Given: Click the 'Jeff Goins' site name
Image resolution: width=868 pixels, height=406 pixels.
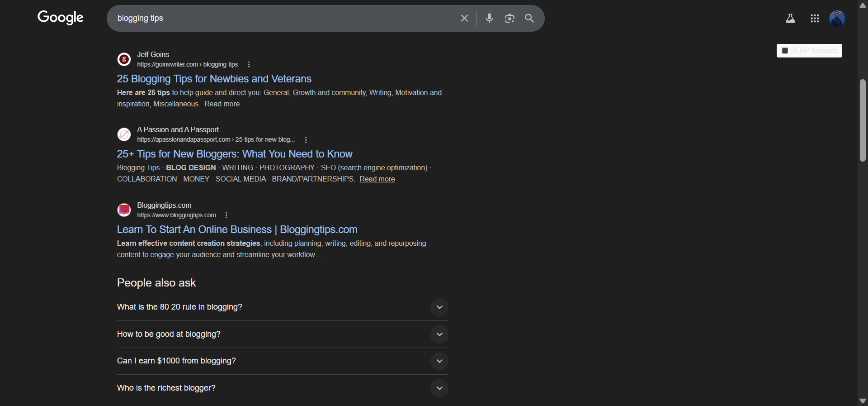Looking at the screenshot, I should (153, 55).
